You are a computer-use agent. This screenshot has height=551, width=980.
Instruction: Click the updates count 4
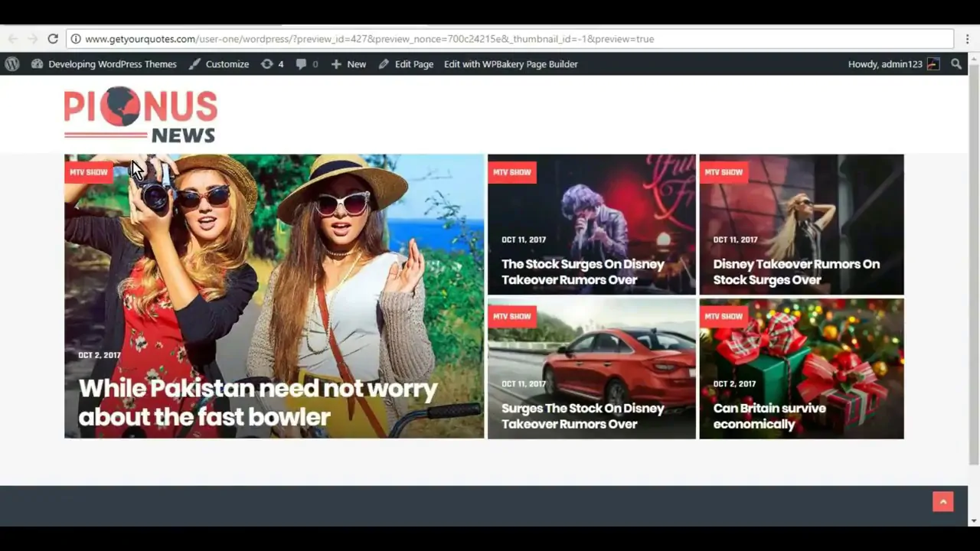click(280, 64)
